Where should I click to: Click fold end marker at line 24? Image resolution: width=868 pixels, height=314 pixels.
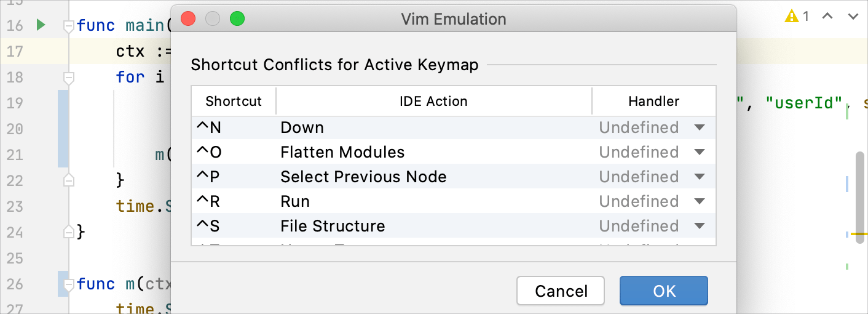point(69,231)
